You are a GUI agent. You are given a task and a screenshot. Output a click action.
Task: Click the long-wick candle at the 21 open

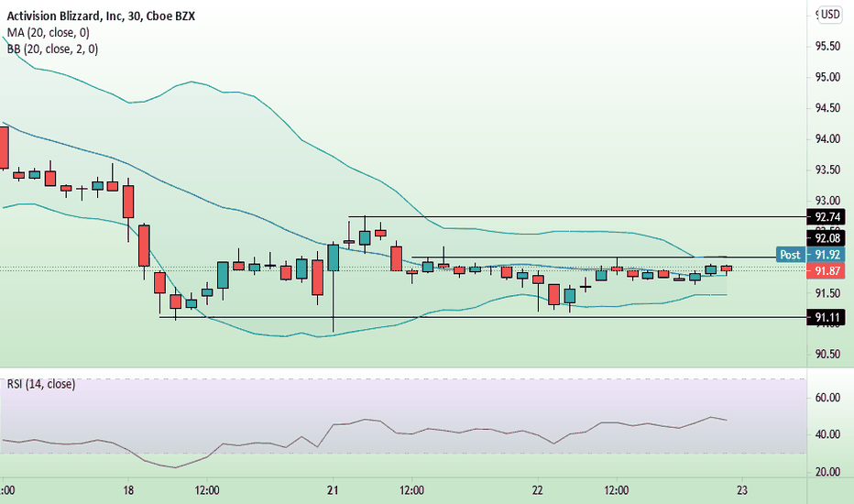pyautogui.click(x=333, y=287)
